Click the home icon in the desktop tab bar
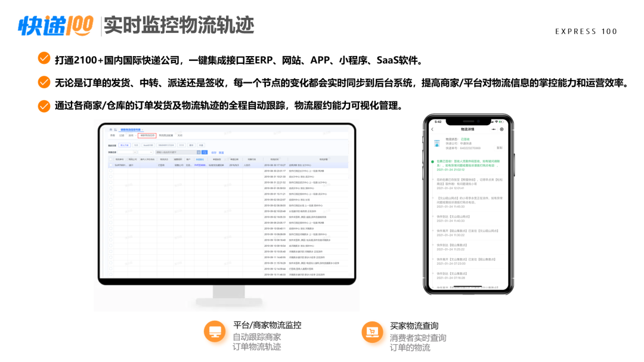The width and height of the screenshot is (644, 362). tap(110, 130)
